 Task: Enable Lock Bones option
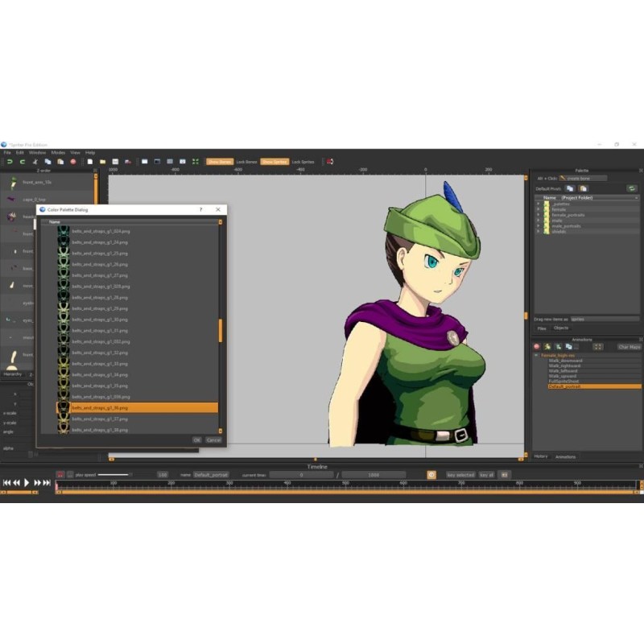pyautogui.click(x=246, y=162)
